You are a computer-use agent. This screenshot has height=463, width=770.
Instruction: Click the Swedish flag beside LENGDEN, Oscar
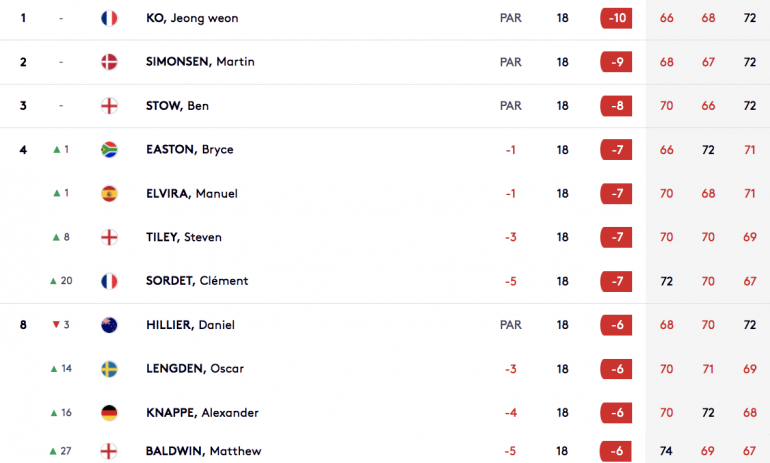(x=109, y=369)
